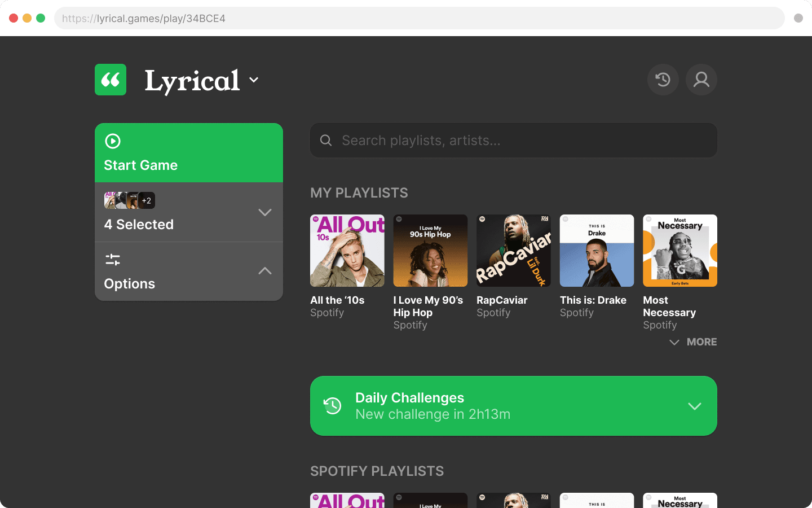Click the 'SPOTIFY PLAYLISTS' section heading

[x=377, y=471]
